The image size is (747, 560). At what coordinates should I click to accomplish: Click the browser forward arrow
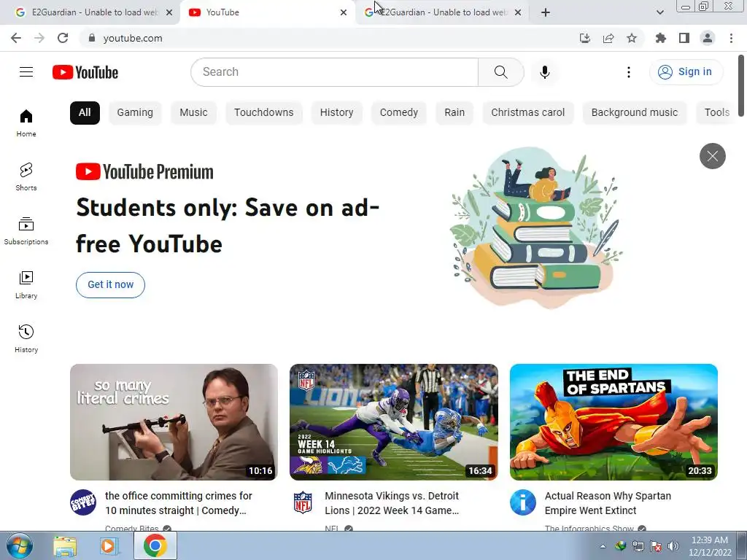pos(39,38)
